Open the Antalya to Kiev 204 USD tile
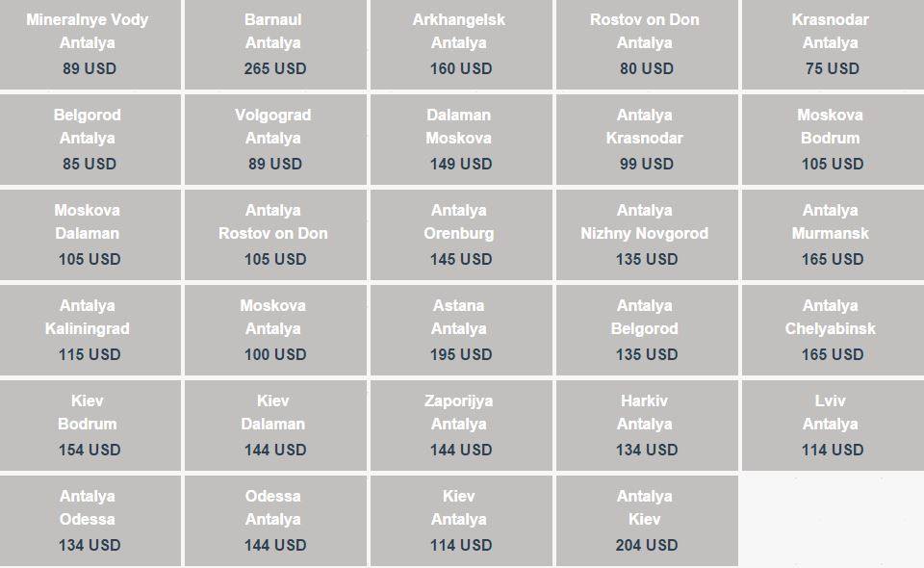Image resolution: width=924 pixels, height=568 pixels. 647,521
